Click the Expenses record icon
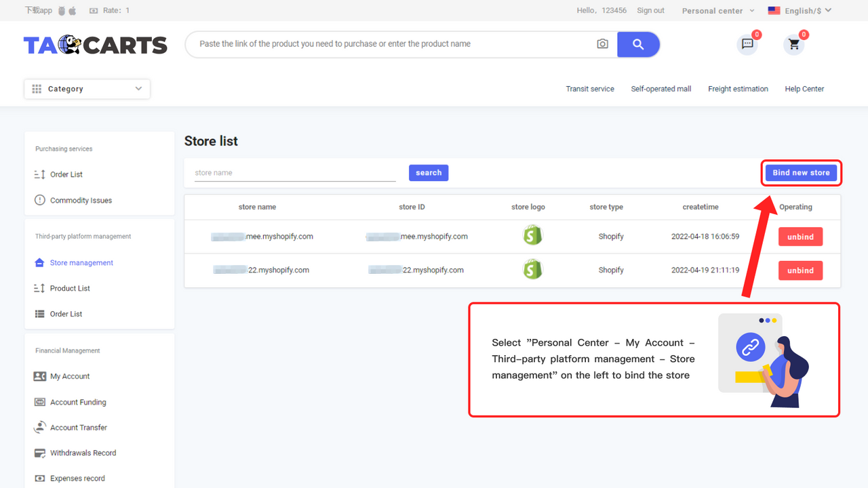868x488 pixels. tap(39, 478)
